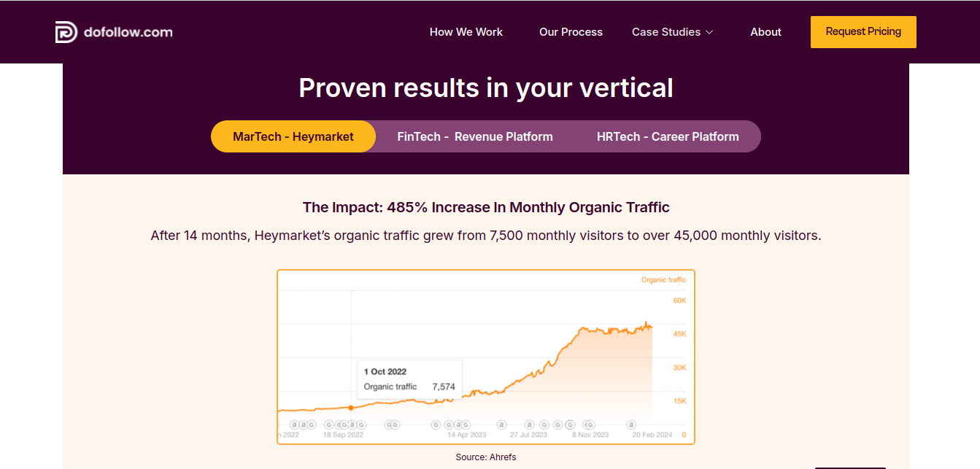
Task: Click the "Proven results in your vertical" heading
Action: click(486, 88)
